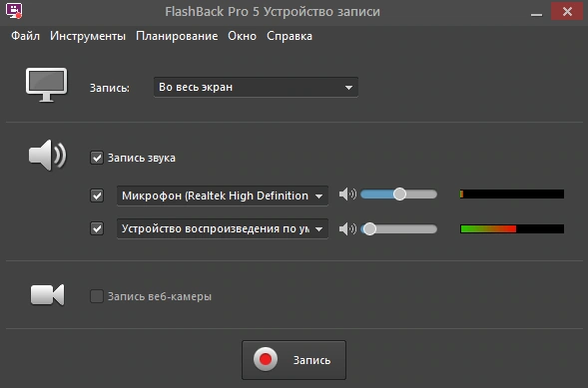The image size is (588, 388).
Task: Open the Справка menu
Action: (290, 36)
